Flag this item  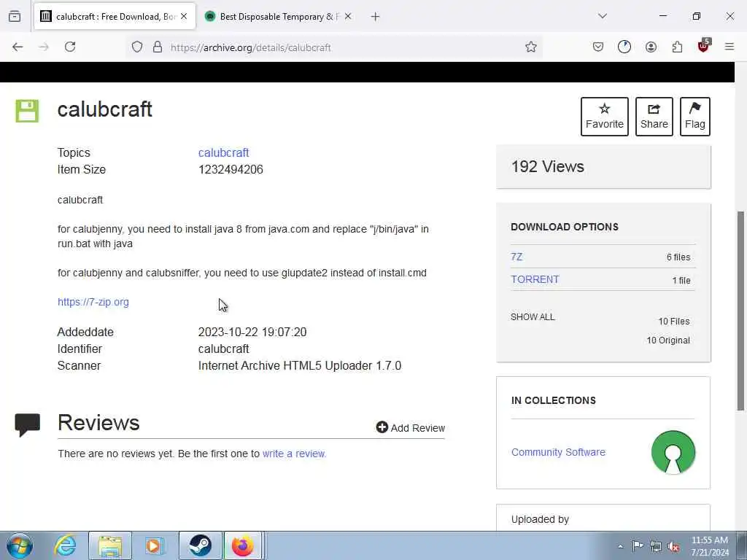pyautogui.click(x=695, y=117)
